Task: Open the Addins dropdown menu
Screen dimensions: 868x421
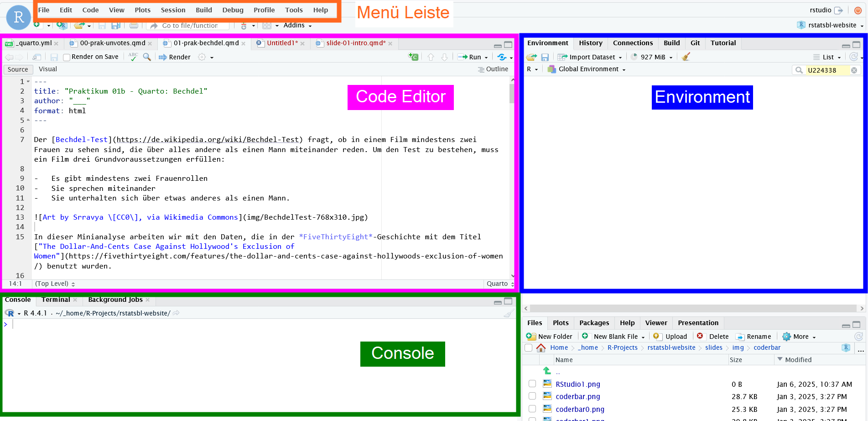Action: point(297,25)
